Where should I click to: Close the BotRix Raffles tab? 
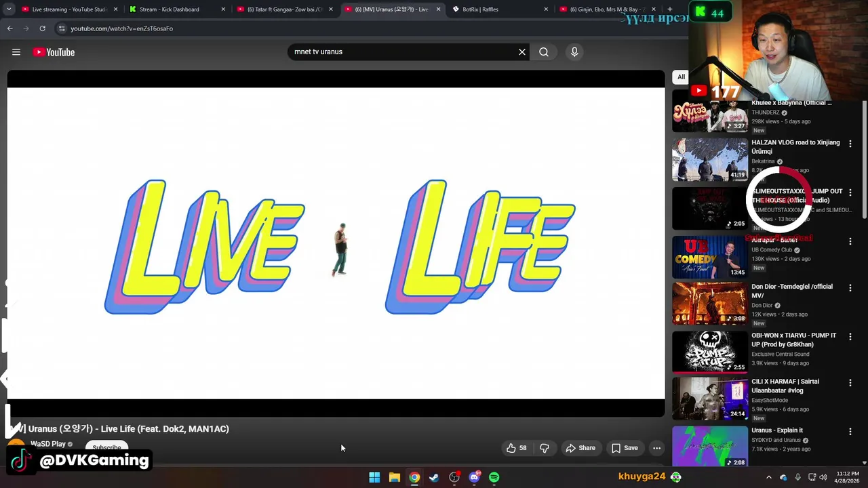click(546, 9)
